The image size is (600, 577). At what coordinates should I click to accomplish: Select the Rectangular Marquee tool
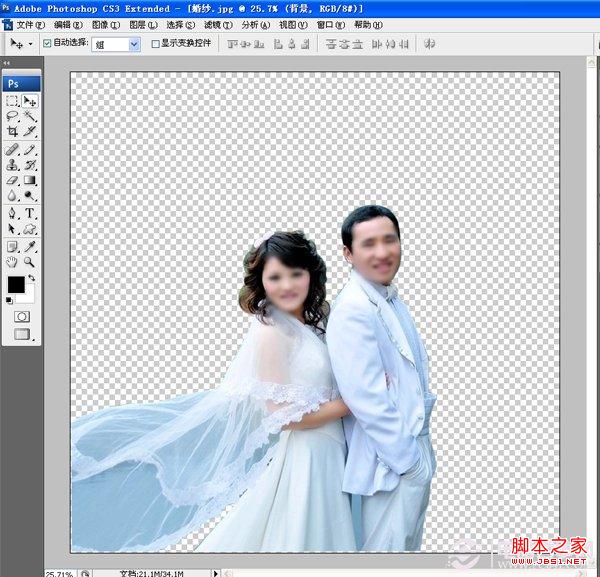click(x=12, y=101)
